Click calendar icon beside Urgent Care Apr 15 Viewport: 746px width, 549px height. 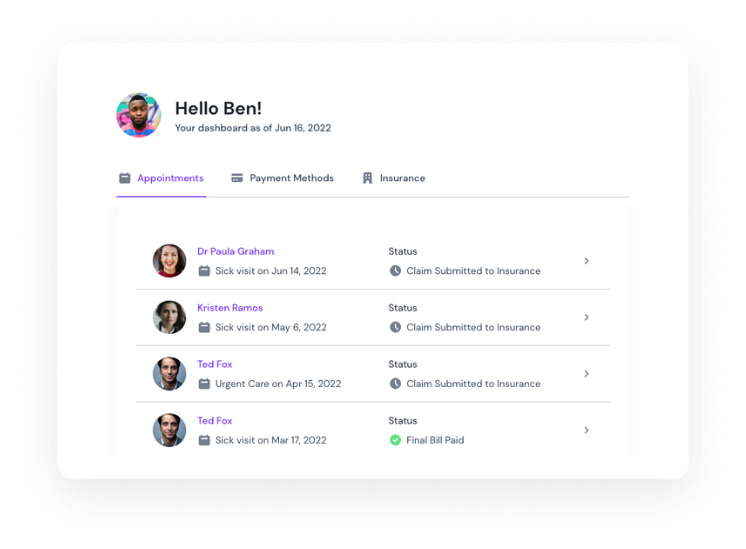tap(204, 383)
